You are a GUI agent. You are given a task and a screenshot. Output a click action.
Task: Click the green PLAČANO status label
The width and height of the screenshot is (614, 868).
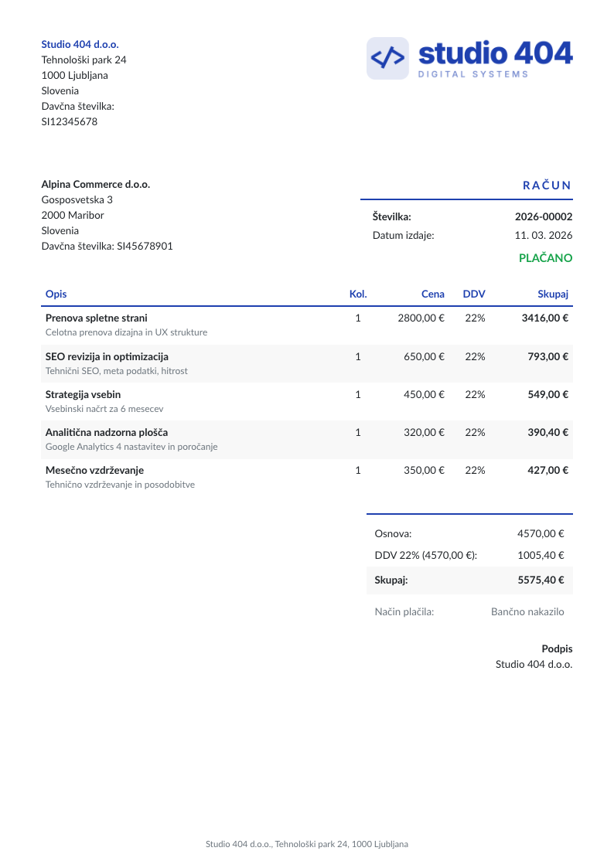pos(545,258)
